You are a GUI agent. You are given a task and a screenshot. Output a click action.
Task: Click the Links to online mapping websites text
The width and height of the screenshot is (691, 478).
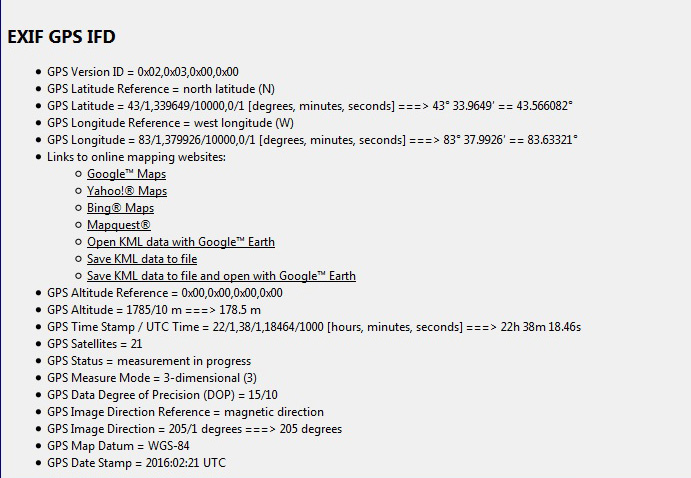pyautogui.click(x=136, y=157)
